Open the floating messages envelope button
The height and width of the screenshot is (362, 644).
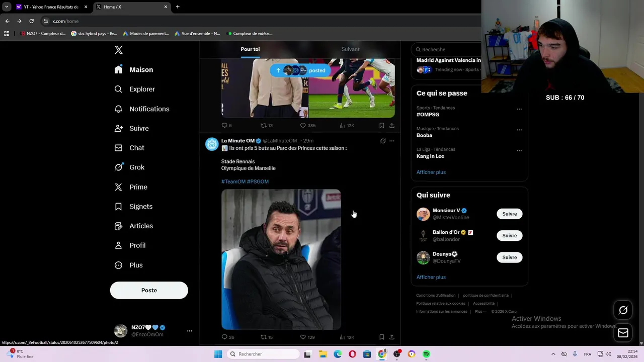click(x=623, y=333)
